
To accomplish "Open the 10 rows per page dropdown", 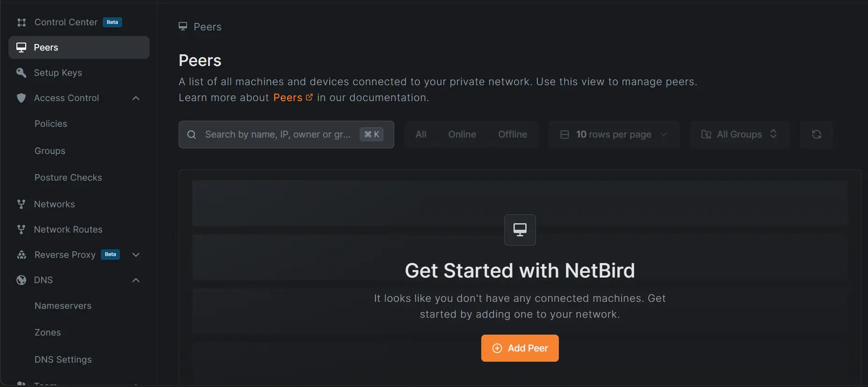I will [x=614, y=134].
